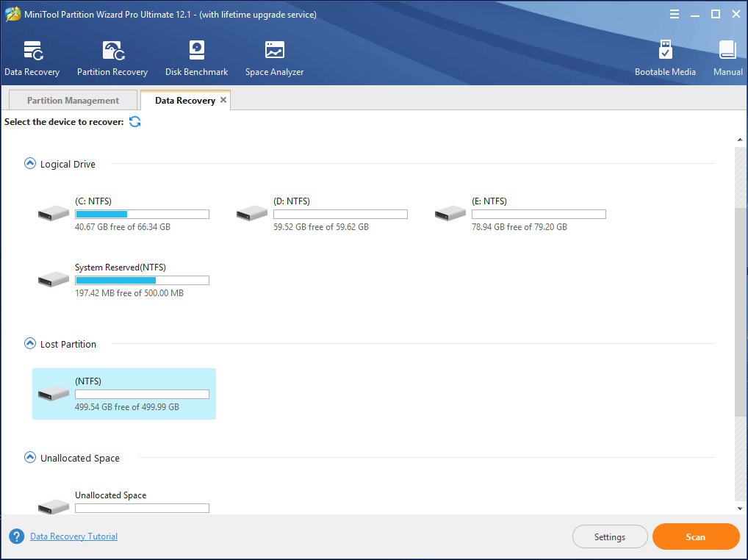Select the '(D: NTFS)' label

tap(292, 201)
